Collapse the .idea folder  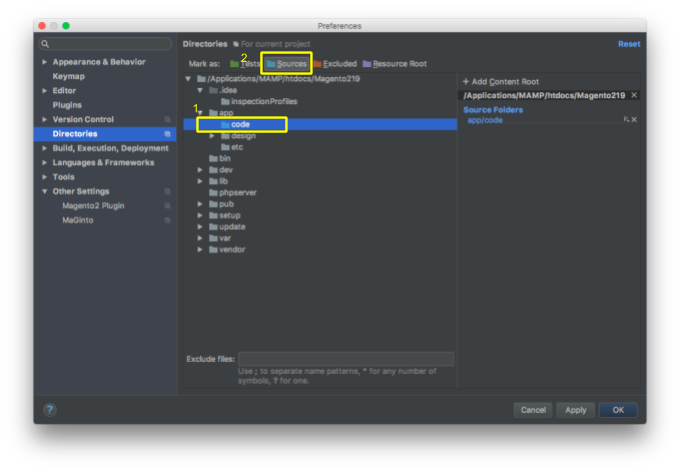[200, 90]
